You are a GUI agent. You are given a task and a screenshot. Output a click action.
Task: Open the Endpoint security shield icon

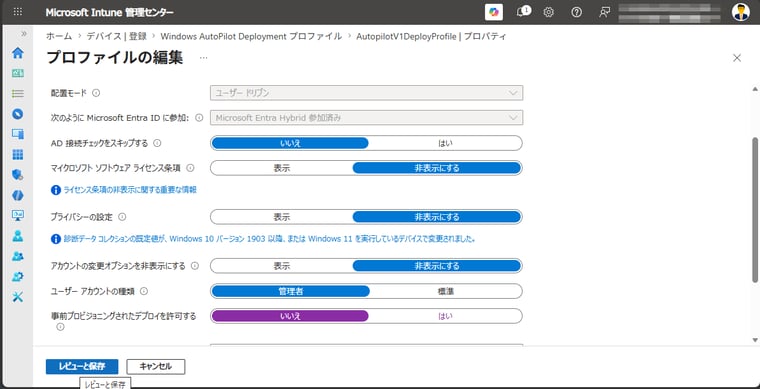(18, 175)
